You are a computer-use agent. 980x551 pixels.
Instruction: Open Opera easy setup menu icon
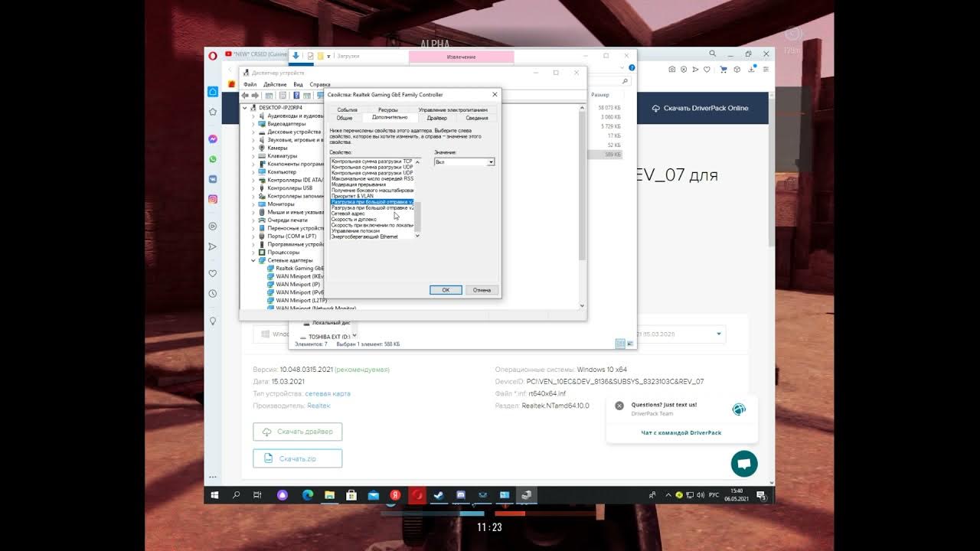coord(766,69)
